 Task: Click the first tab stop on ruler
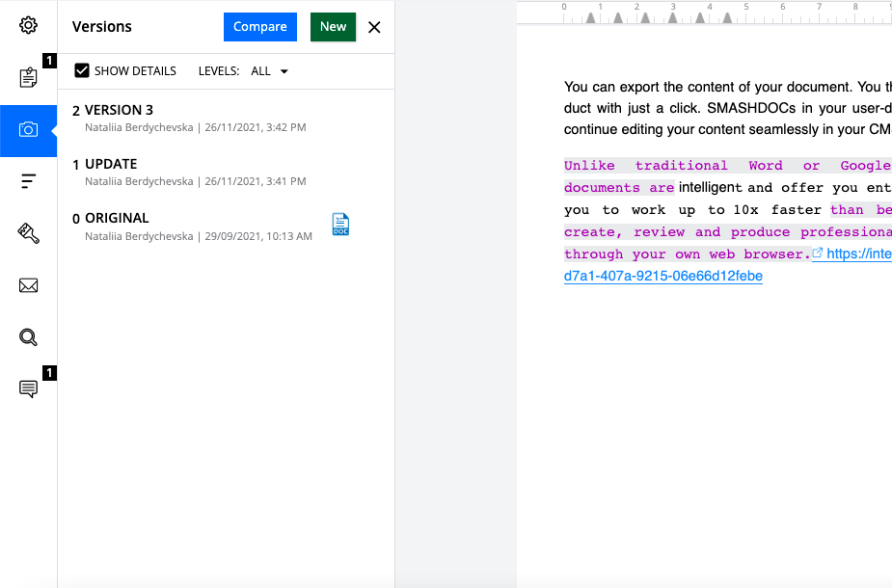coord(590,18)
